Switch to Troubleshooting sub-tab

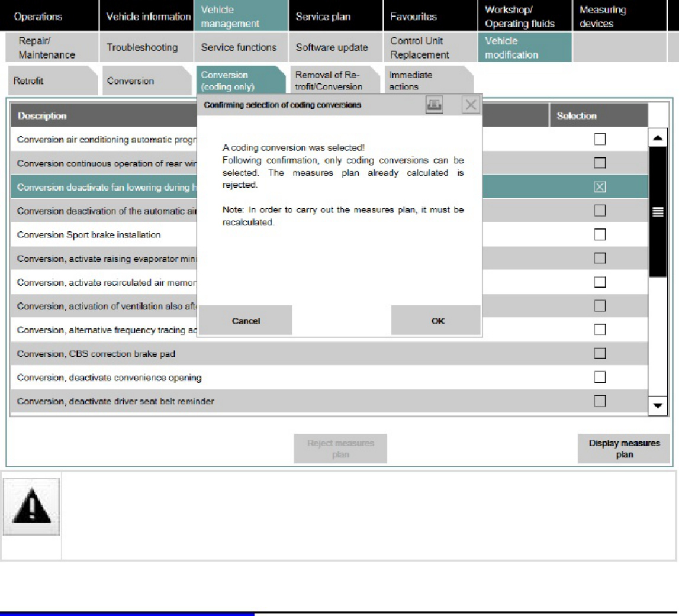[x=146, y=47]
